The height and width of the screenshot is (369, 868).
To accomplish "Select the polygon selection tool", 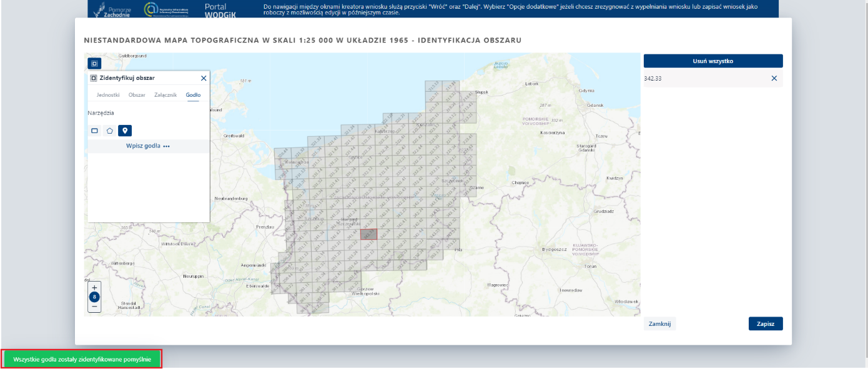I will pos(110,130).
